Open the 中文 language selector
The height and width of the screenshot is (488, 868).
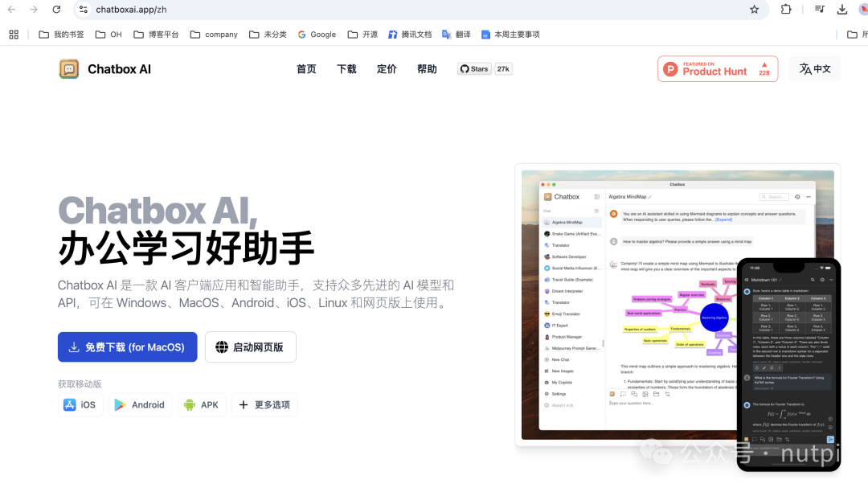[x=815, y=69]
